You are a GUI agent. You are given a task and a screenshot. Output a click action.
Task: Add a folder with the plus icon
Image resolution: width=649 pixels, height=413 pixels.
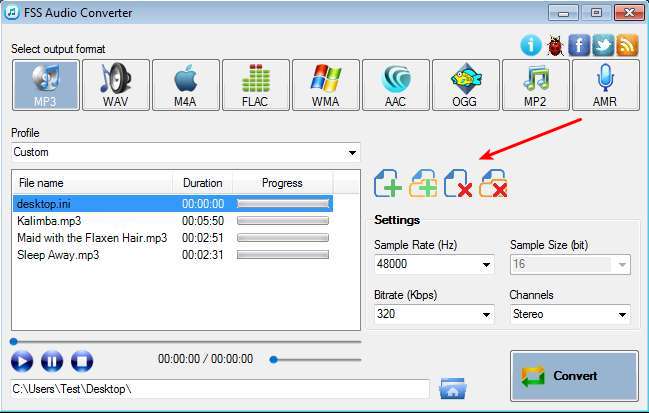(x=423, y=183)
